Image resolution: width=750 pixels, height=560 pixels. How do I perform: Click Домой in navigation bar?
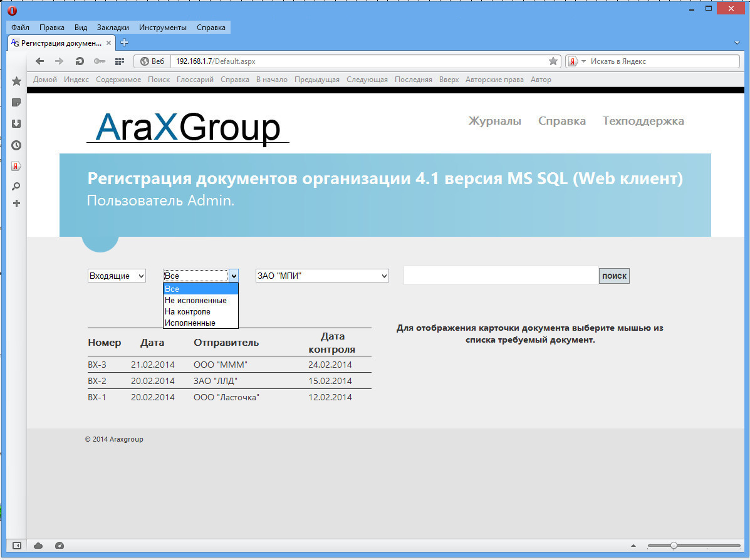click(45, 80)
